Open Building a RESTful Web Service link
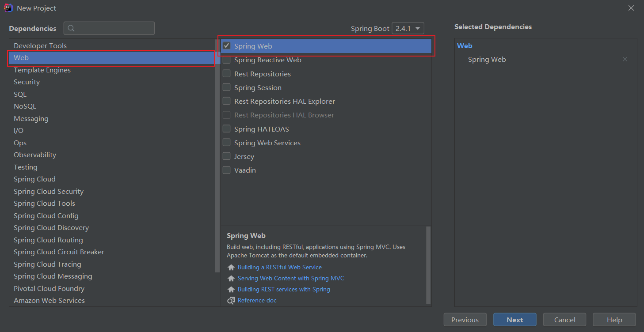Image resolution: width=644 pixels, height=332 pixels. [280, 268]
